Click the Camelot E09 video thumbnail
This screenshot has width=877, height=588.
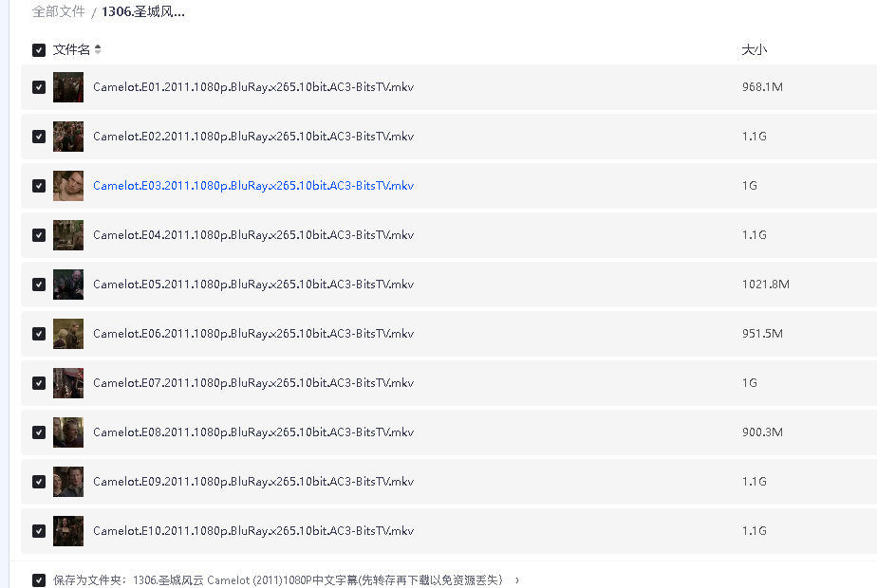[68, 482]
